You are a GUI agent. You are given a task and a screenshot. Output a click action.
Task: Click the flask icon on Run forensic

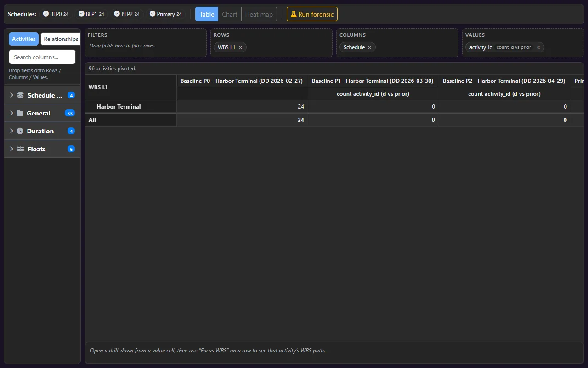pyautogui.click(x=294, y=14)
